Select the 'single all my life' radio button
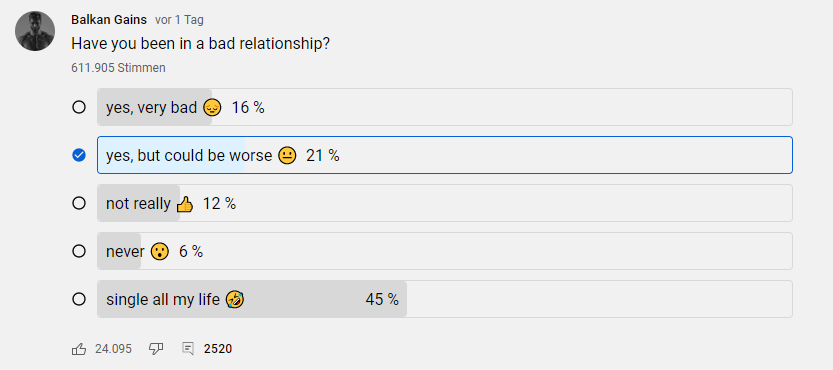833x370 pixels. (79, 299)
